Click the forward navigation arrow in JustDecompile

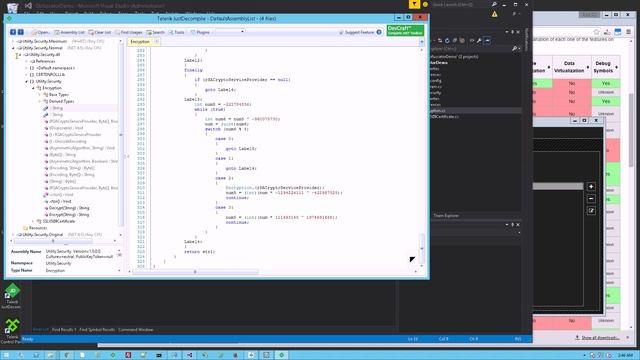20,32
